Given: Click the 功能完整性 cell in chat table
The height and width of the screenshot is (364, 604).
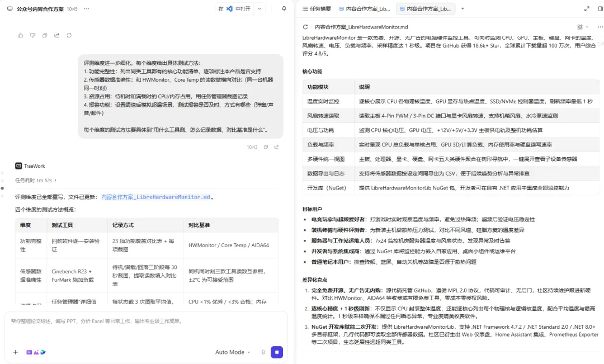Looking at the screenshot, I should coord(31,245).
